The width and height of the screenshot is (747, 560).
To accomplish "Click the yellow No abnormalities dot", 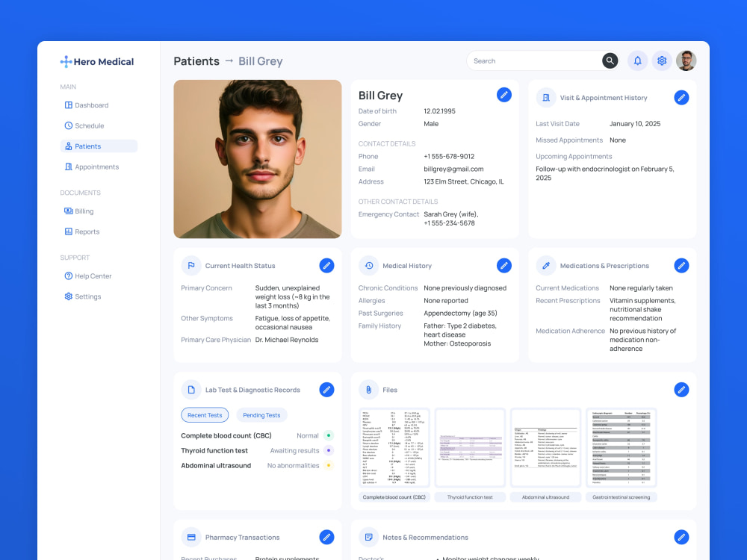I will (x=328, y=466).
